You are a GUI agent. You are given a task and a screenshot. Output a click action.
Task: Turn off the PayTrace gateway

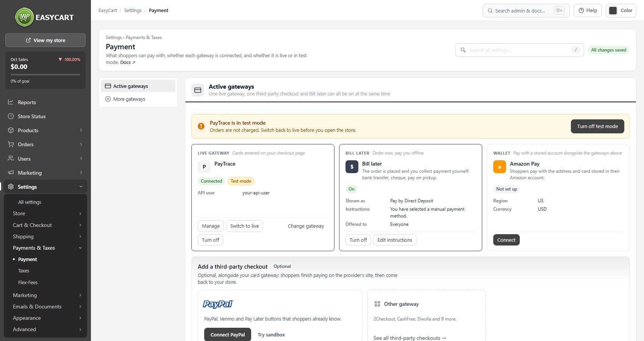tap(210, 240)
